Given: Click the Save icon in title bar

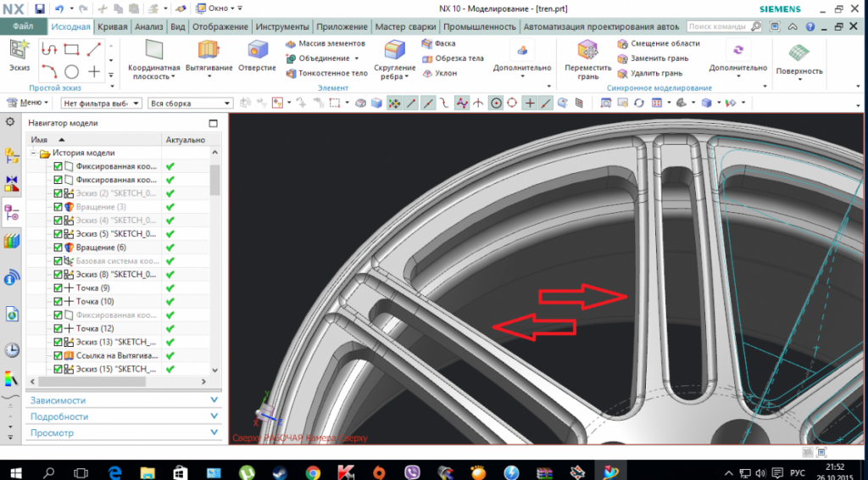Looking at the screenshot, I should [x=39, y=8].
